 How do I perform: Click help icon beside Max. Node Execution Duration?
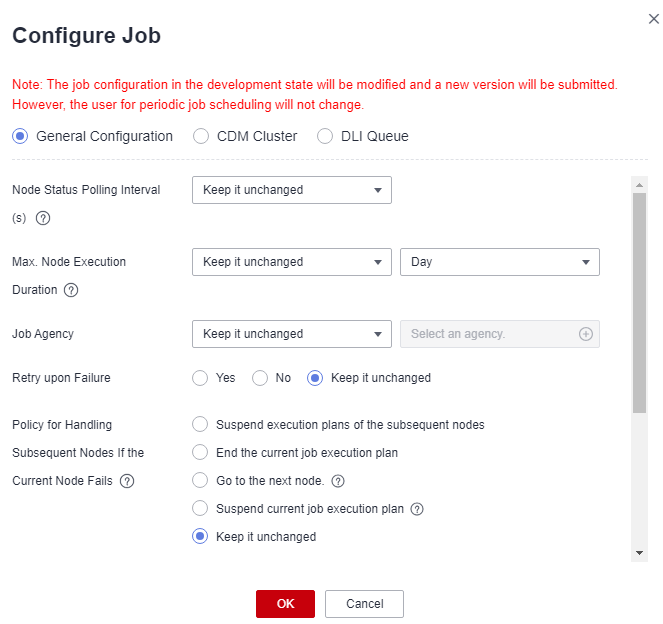pyautogui.click(x=71, y=290)
